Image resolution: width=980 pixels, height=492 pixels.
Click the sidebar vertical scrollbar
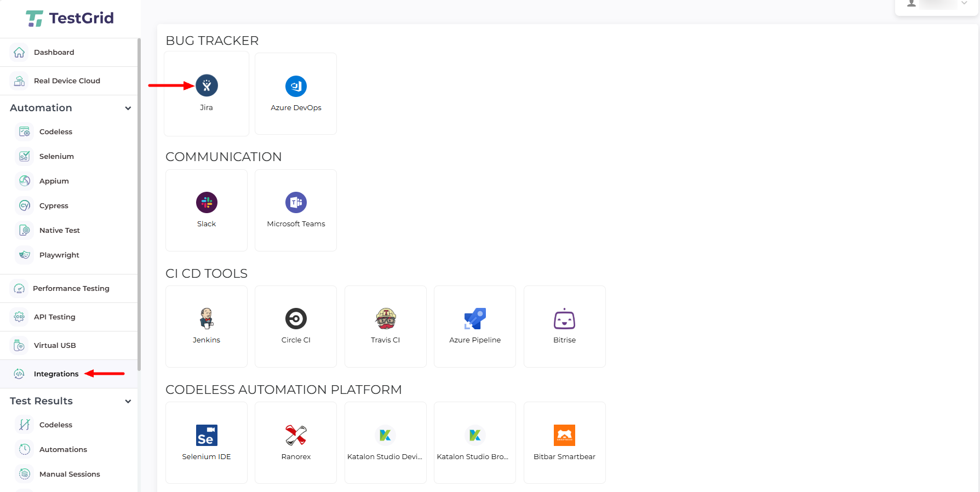[139, 203]
